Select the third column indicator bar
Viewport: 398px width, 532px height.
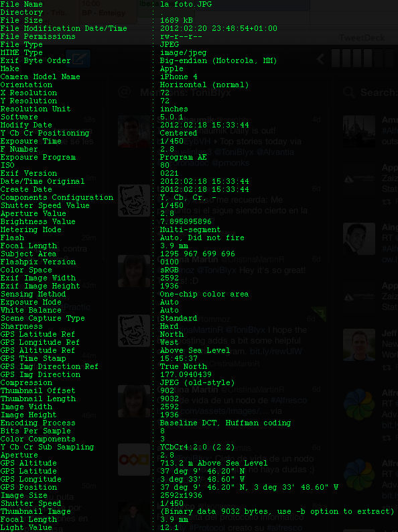pyautogui.click(x=357, y=58)
